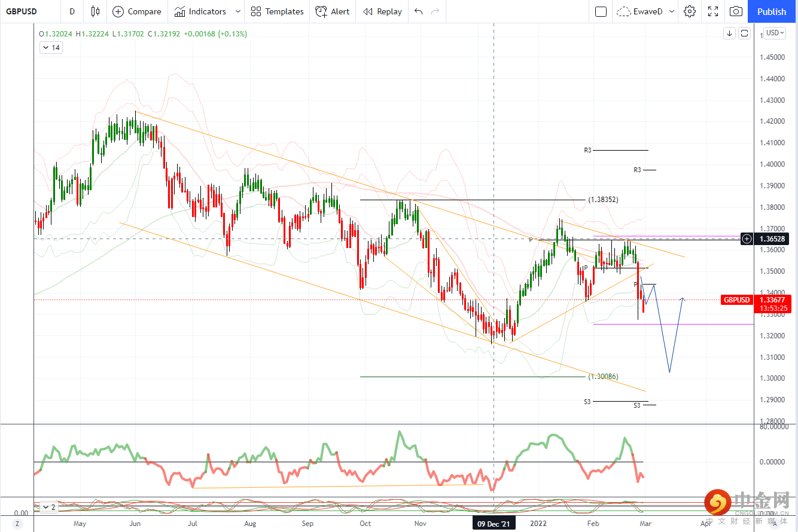Open chart settings gear icon
The height and width of the screenshot is (532, 798).
coord(690,11)
